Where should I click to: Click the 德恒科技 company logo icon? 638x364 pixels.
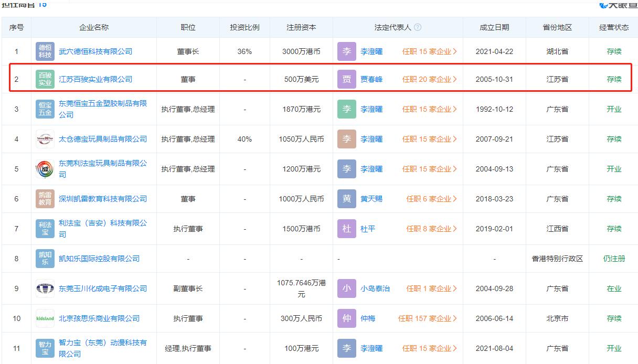(45, 51)
